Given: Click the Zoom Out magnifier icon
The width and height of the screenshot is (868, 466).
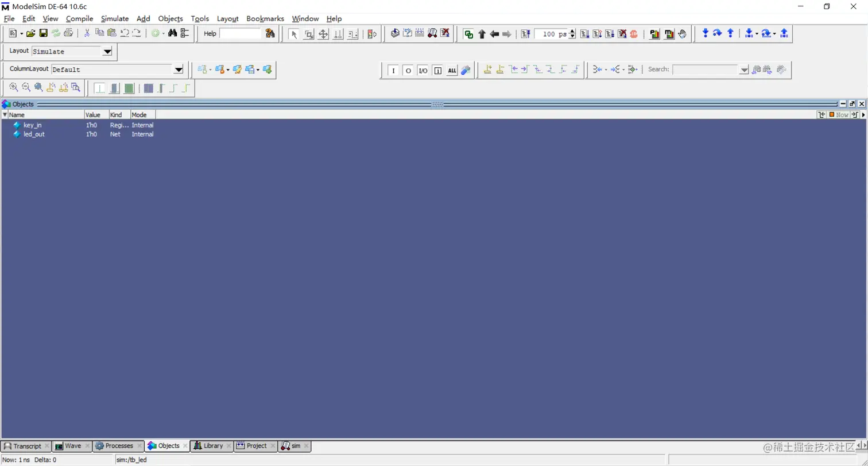Looking at the screenshot, I should coord(26,87).
